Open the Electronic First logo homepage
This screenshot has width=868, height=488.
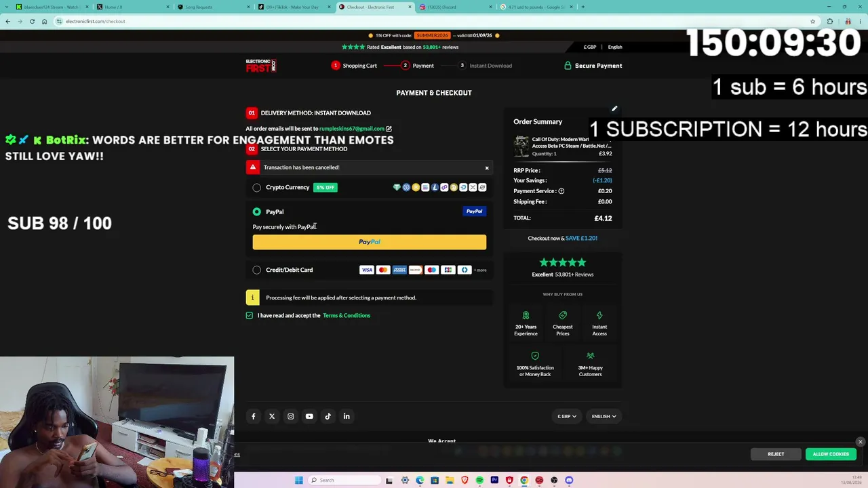coord(261,66)
